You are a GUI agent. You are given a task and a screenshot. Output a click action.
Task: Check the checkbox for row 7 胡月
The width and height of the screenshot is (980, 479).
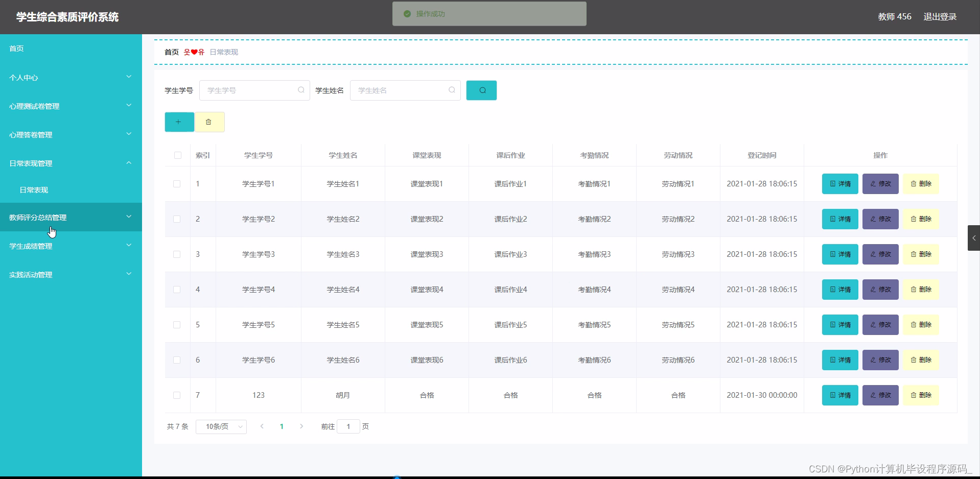pos(177,395)
